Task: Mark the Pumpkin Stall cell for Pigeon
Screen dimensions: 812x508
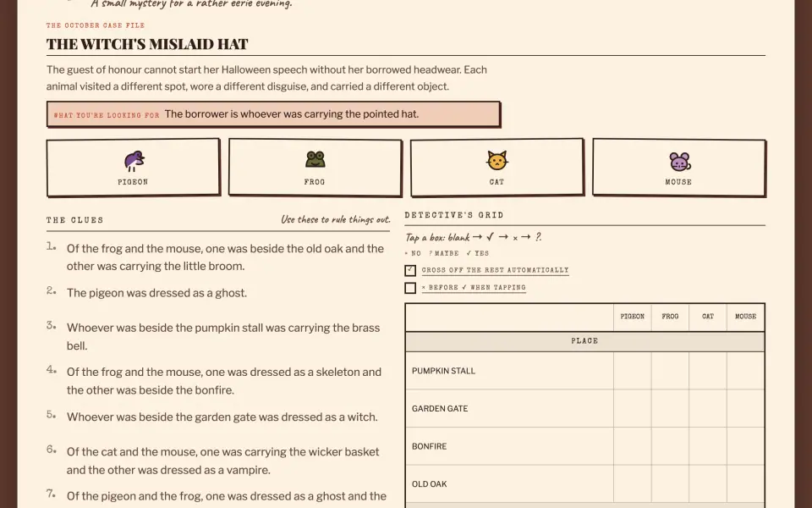Action: [x=633, y=371]
